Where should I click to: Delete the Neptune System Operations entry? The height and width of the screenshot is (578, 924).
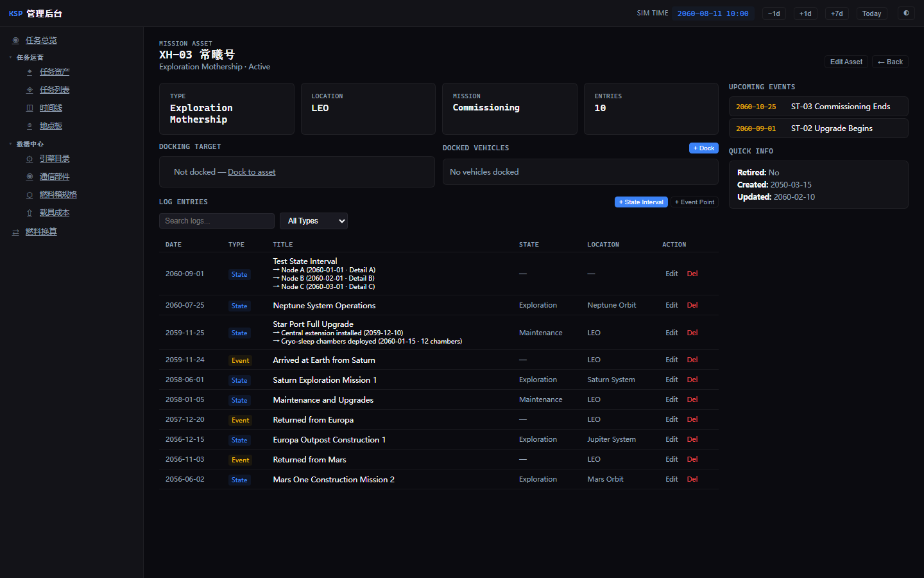(x=692, y=305)
